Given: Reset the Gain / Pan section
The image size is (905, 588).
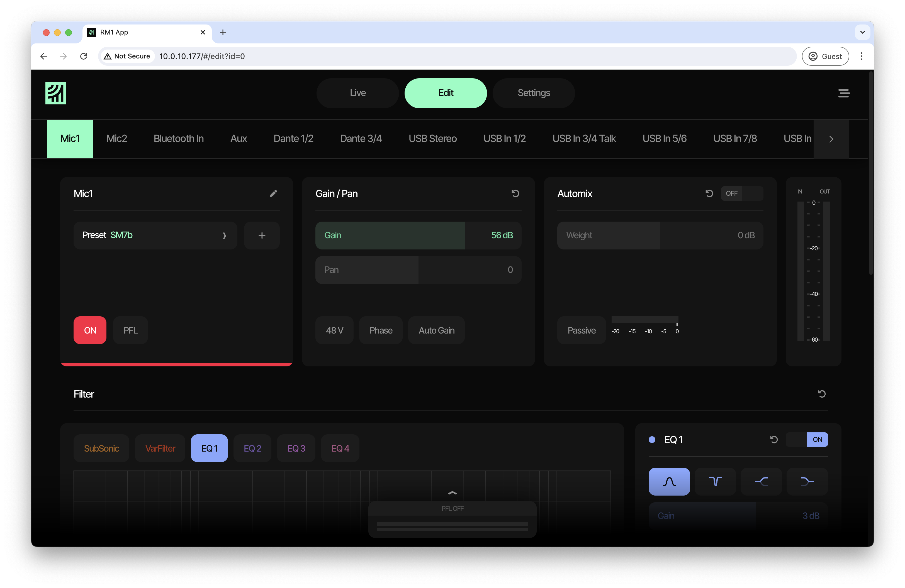Looking at the screenshot, I should (515, 193).
